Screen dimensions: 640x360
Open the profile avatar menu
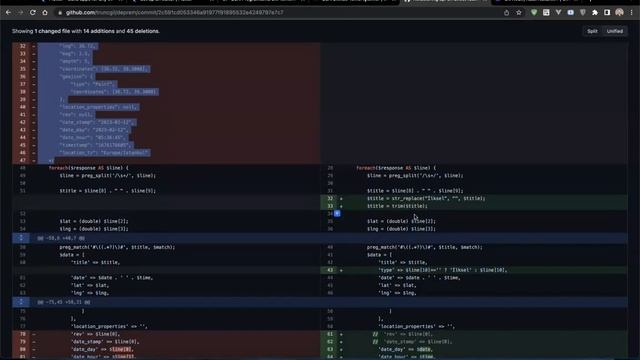tap(620, 13)
